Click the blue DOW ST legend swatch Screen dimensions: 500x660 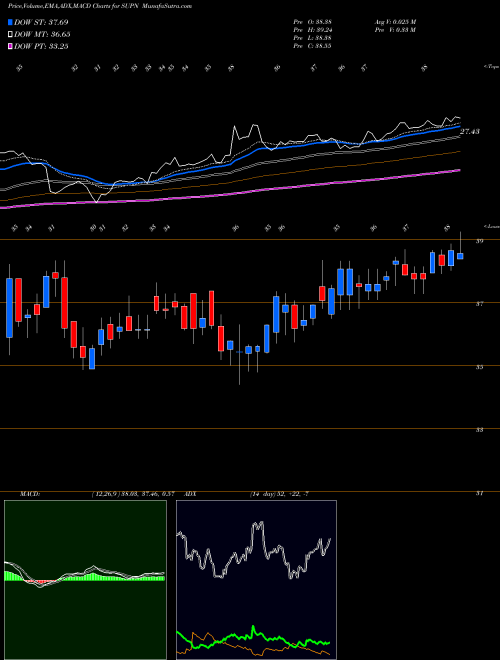(x=10, y=22)
